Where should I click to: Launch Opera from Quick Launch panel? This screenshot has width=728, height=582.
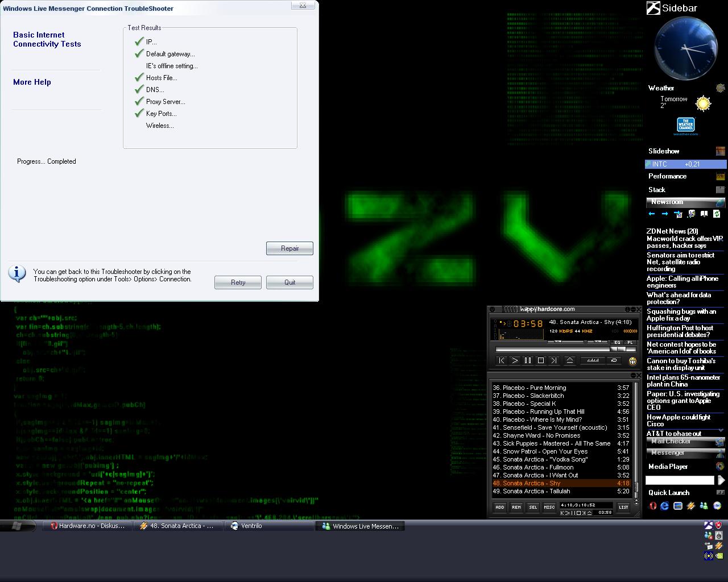point(653,506)
